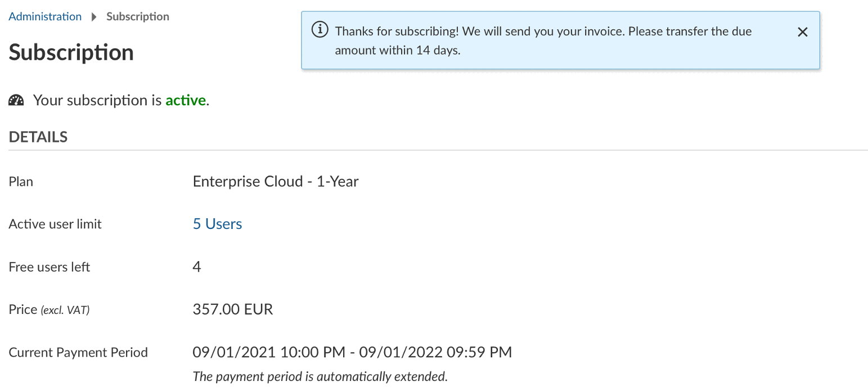Click the Free users left value 4

pyautogui.click(x=196, y=266)
